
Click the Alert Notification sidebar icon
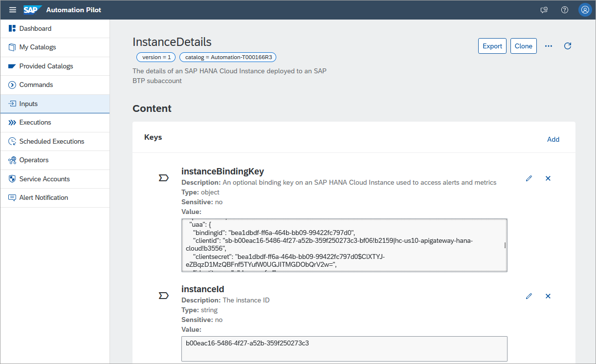(x=12, y=198)
